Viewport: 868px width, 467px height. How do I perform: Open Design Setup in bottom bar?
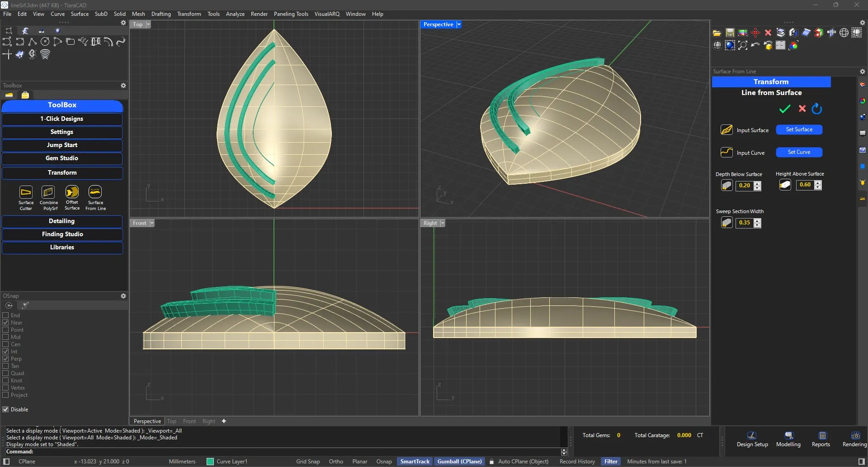click(x=752, y=436)
